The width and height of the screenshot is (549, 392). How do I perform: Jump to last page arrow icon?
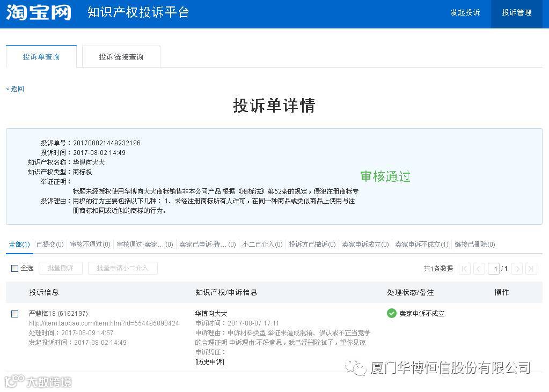(531, 269)
